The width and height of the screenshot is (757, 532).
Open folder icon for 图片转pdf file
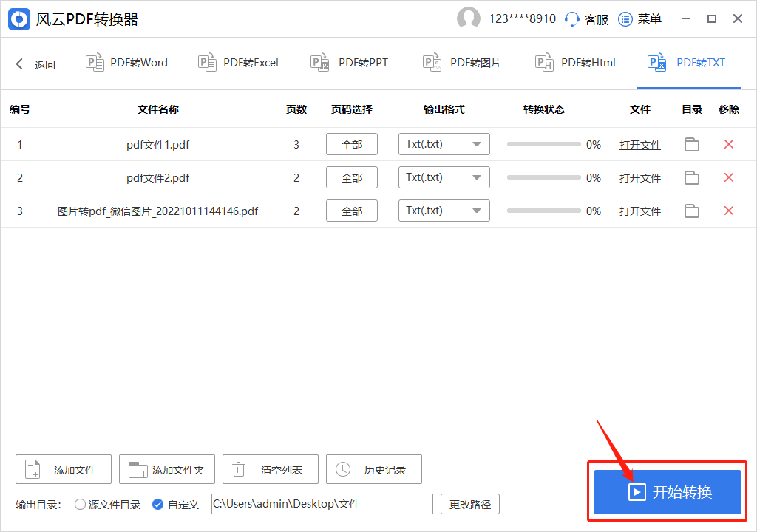click(692, 211)
